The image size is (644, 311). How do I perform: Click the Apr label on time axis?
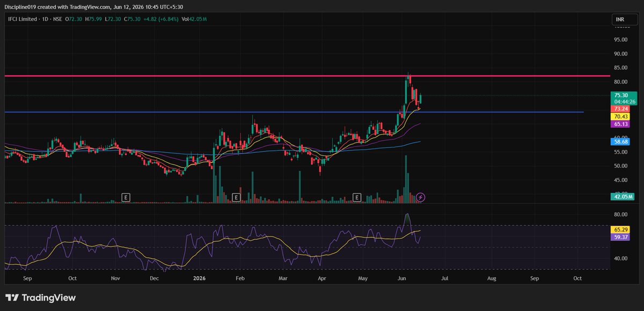[x=323, y=279]
